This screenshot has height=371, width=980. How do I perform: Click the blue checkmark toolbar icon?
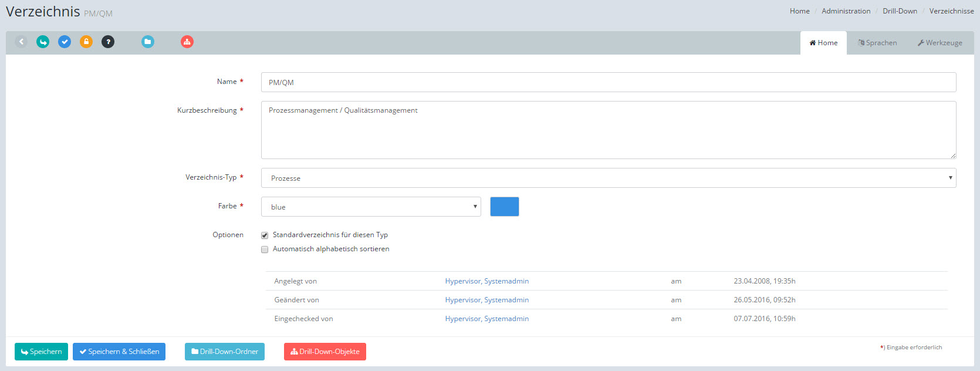[x=65, y=42]
